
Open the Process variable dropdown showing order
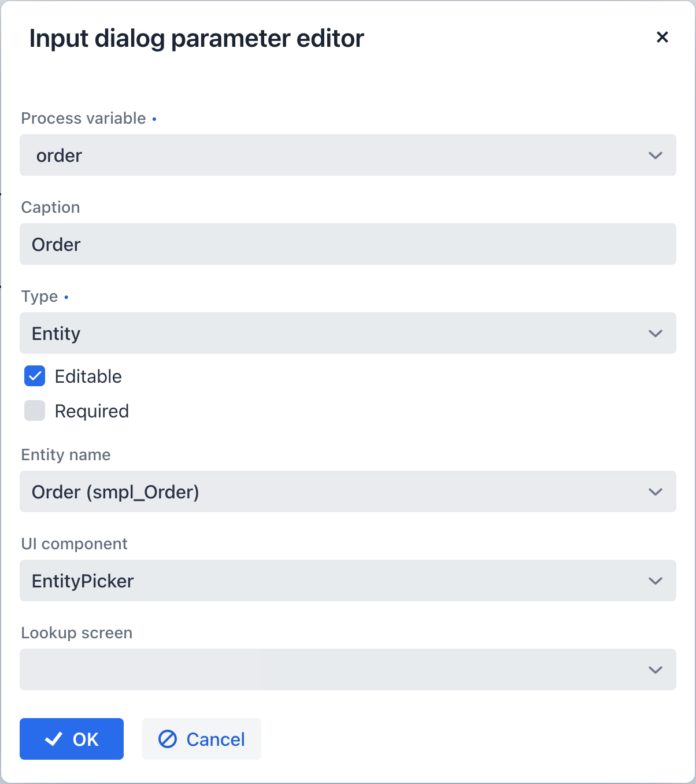pos(347,156)
